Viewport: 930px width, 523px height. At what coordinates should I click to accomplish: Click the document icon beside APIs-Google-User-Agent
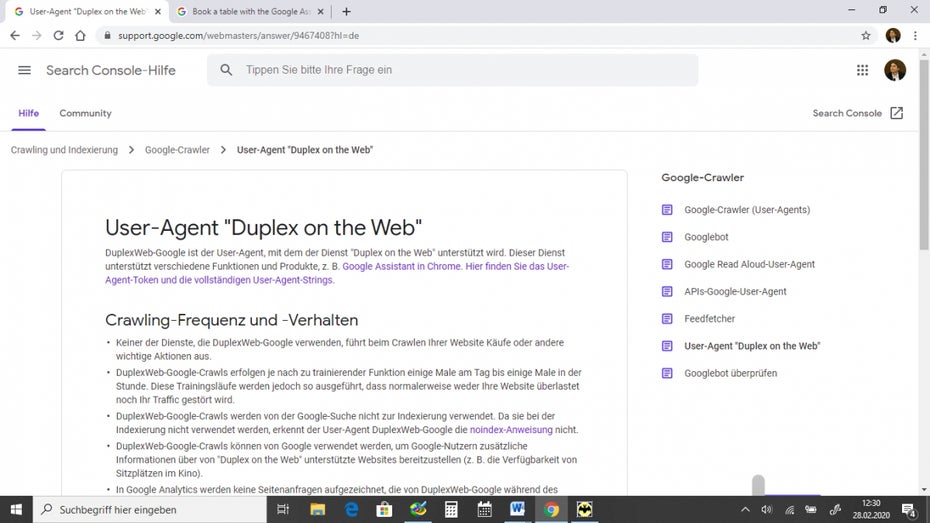coord(667,292)
